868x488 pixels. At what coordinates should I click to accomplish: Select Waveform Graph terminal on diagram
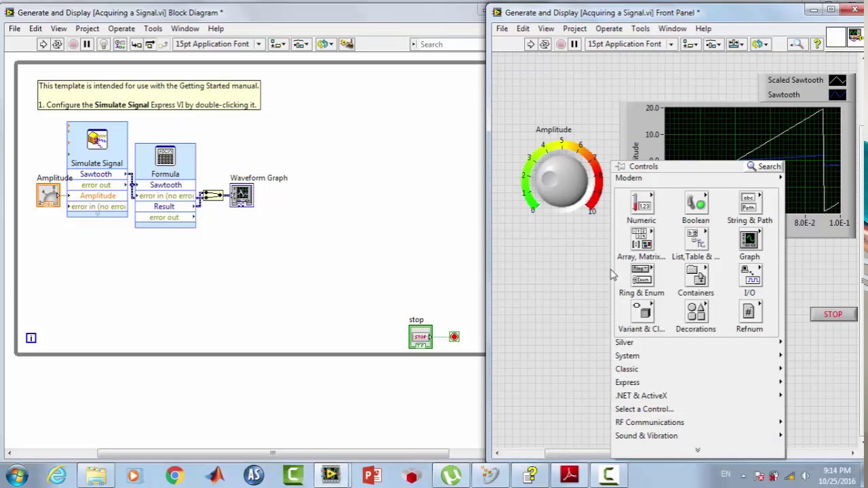(x=242, y=195)
